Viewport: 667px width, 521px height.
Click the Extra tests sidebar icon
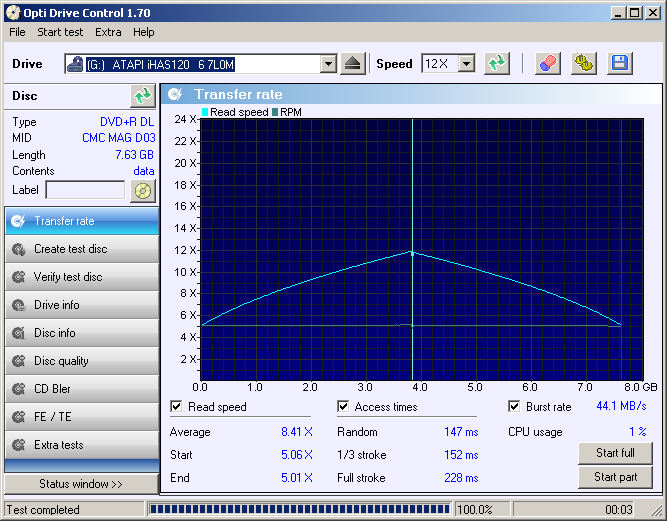[18, 445]
